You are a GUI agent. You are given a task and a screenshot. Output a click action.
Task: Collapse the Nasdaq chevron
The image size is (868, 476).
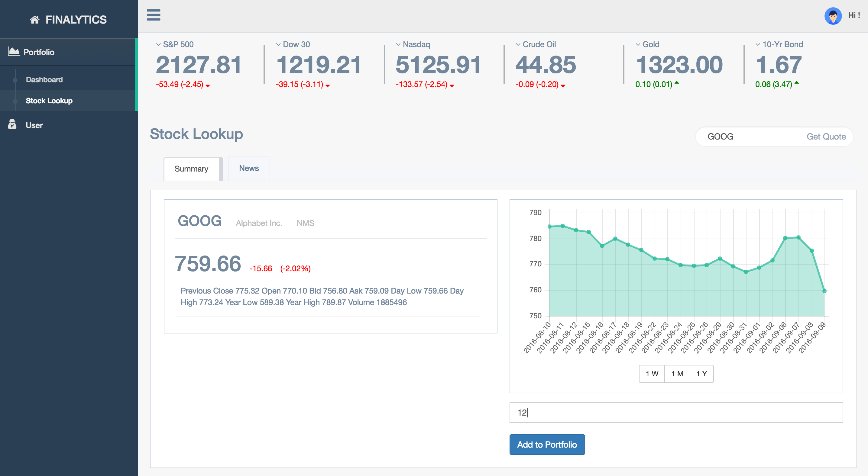[x=398, y=44]
